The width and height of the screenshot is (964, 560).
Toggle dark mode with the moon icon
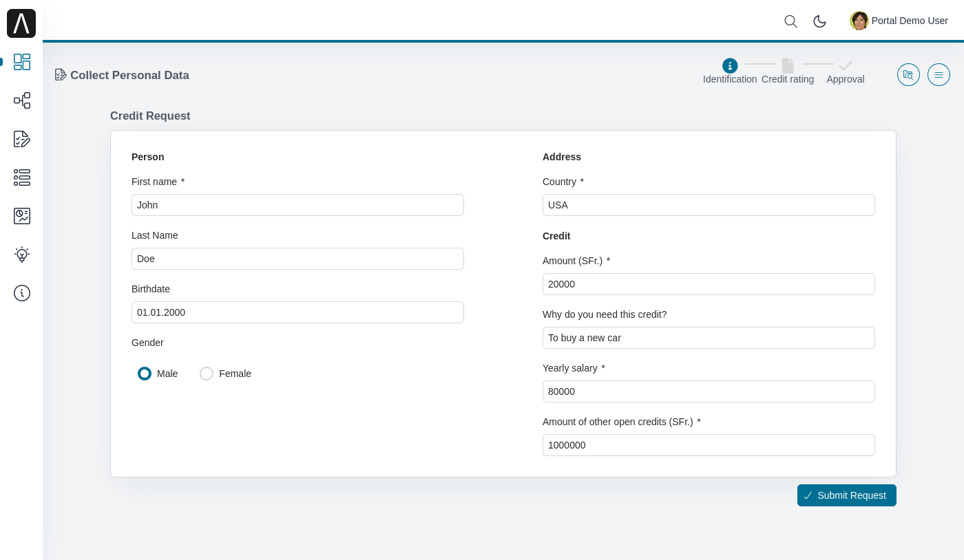pos(820,21)
